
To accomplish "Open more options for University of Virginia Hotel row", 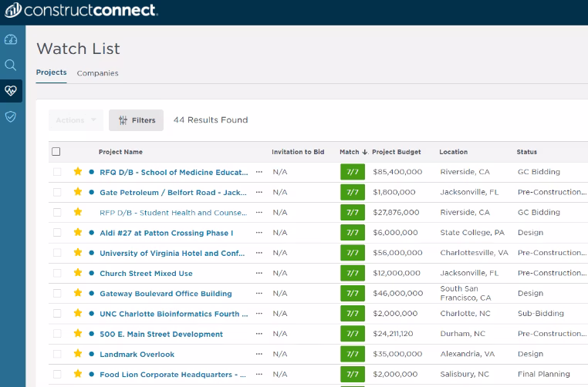I will [259, 253].
